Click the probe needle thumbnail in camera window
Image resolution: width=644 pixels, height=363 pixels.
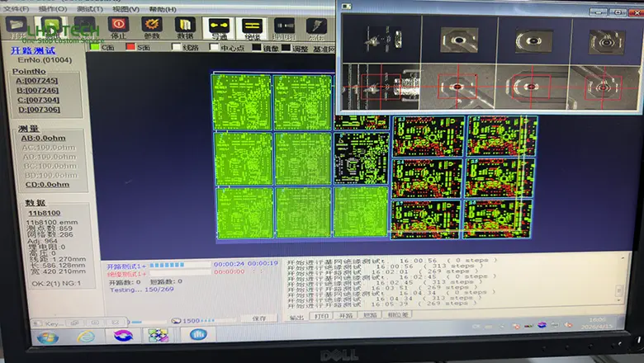382,40
